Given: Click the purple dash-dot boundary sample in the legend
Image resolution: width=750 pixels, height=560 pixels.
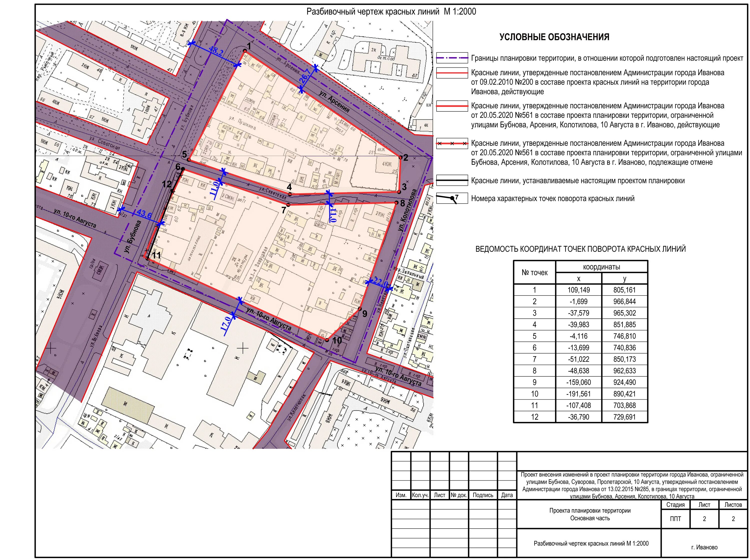Looking at the screenshot, I should [452, 58].
